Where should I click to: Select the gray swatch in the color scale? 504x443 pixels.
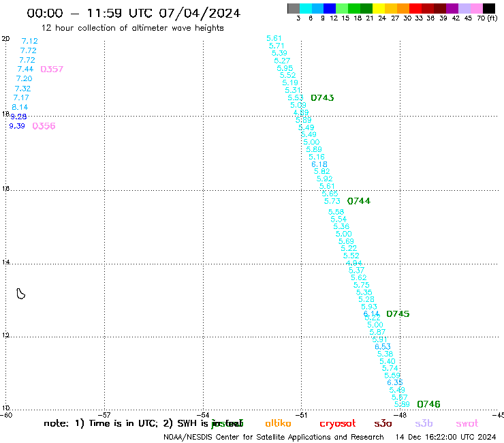pyautogui.click(x=294, y=8)
